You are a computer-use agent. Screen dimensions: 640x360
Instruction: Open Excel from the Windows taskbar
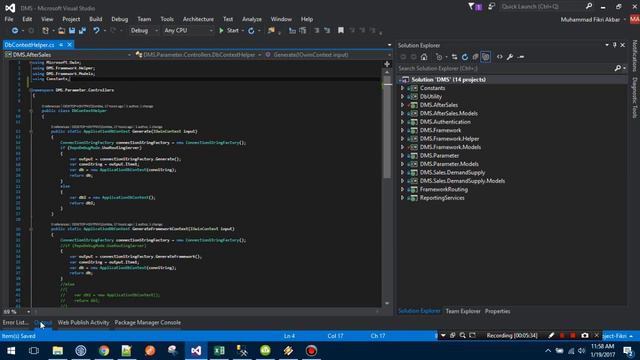[219, 351]
